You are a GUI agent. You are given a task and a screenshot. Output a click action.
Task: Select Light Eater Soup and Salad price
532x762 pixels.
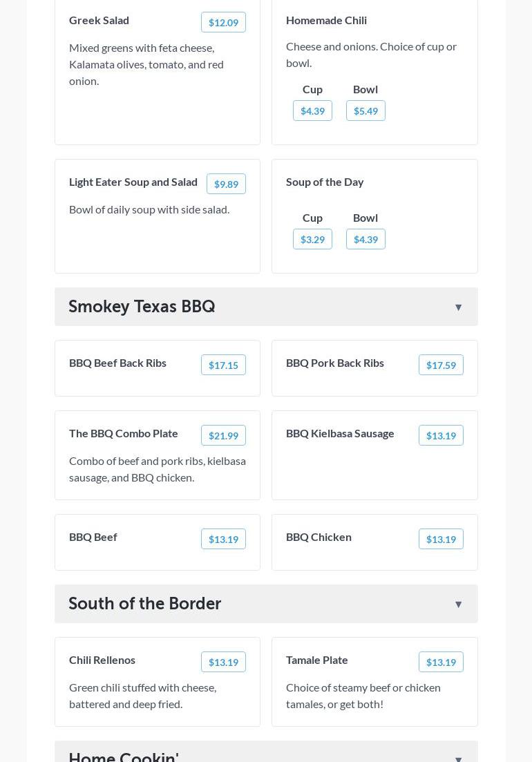click(x=226, y=184)
